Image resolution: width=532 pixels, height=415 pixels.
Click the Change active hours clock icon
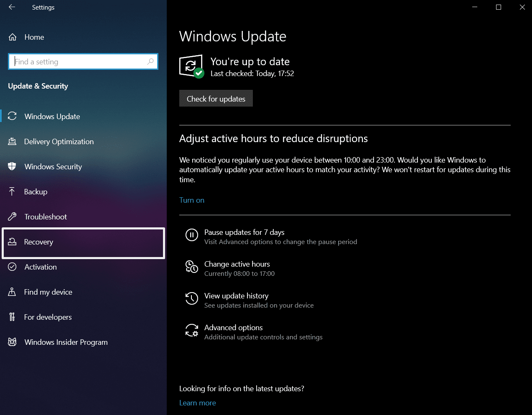pyautogui.click(x=192, y=267)
